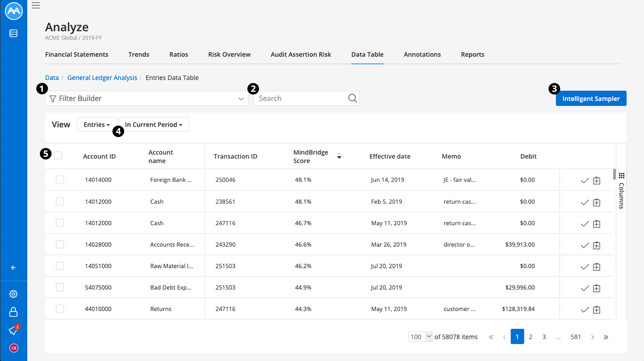Click checkmark for Bad Debt Expense row
This screenshot has width=644, height=361.
tap(584, 288)
